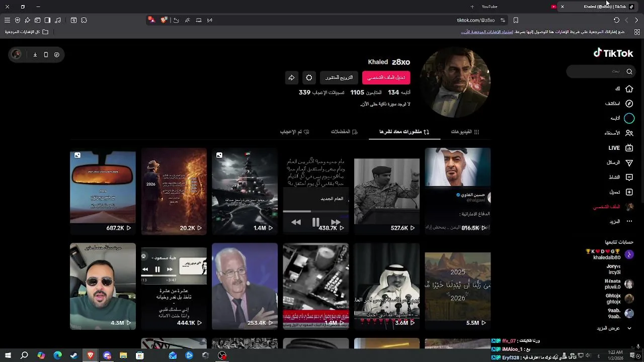The width and height of the screenshot is (644, 362).
Task: Switch to the YouTube browser tab
Action: [x=518, y=7]
